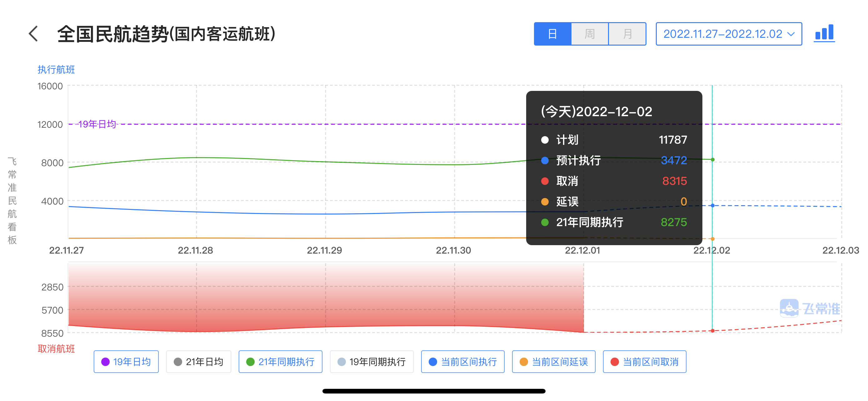Open the bar chart view icon
Image resolution: width=868 pixels, height=401 pixels.
click(x=824, y=33)
